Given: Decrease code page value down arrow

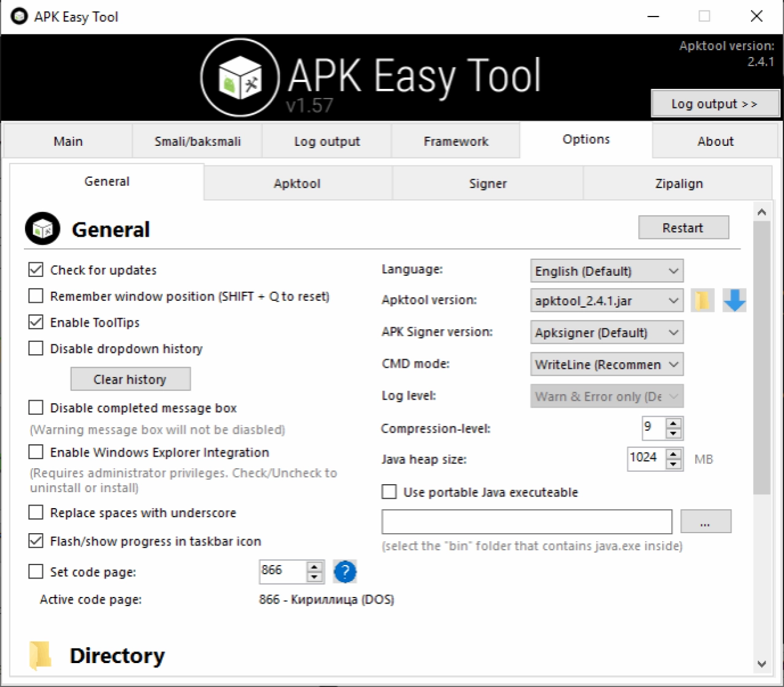Looking at the screenshot, I should coord(314,577).
